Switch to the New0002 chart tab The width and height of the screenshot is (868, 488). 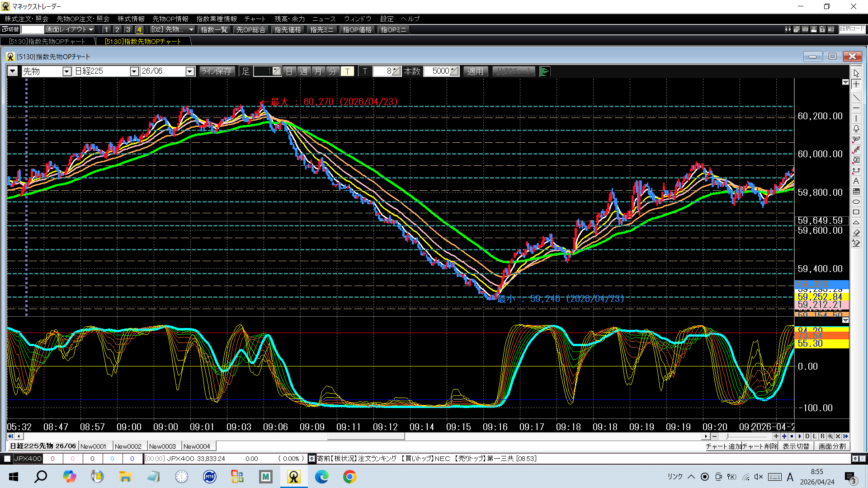(128, 446)
